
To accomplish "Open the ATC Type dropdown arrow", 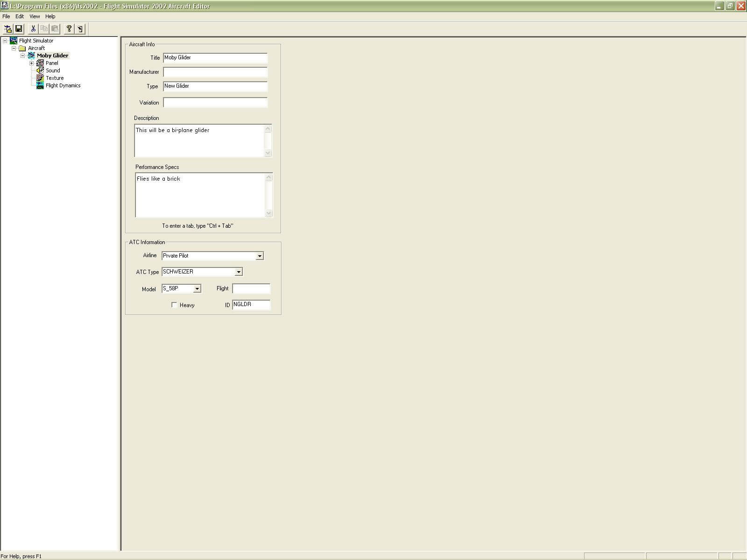I will tap(239, 272).
